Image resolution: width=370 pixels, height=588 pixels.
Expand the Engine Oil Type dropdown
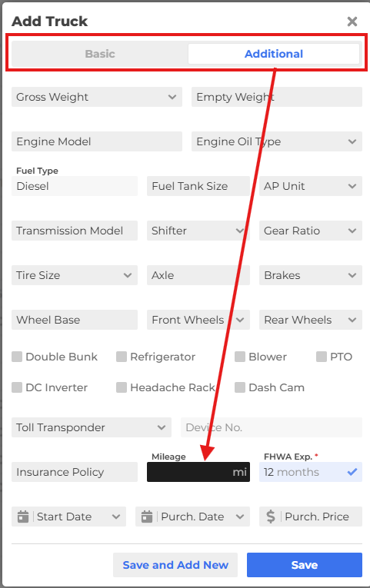click(x=277, y=141)
